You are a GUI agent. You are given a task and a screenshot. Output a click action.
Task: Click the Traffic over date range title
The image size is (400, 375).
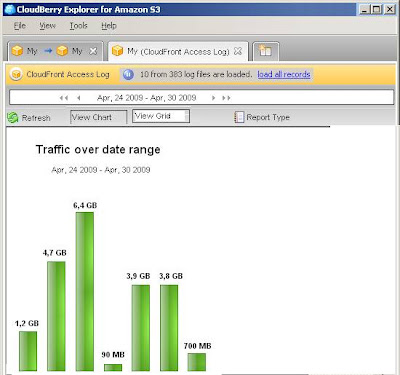(x=98, y=150)
